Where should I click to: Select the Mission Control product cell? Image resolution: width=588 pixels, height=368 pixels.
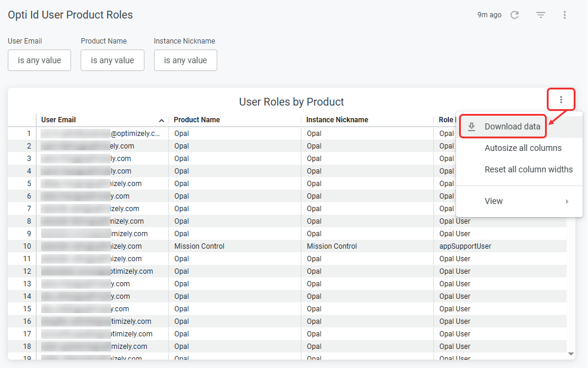coord(199,246)
